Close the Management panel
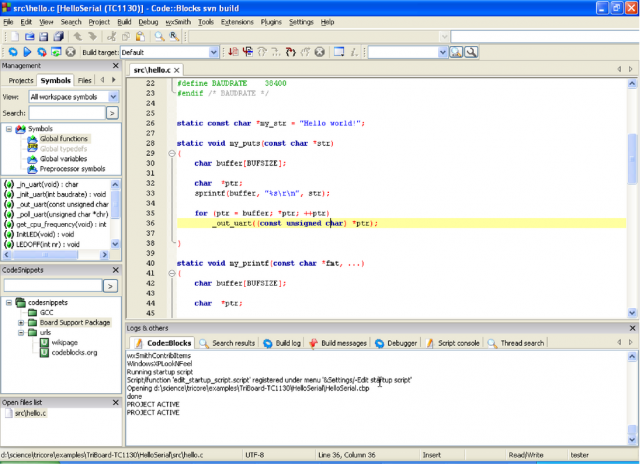 pos(118,65)
